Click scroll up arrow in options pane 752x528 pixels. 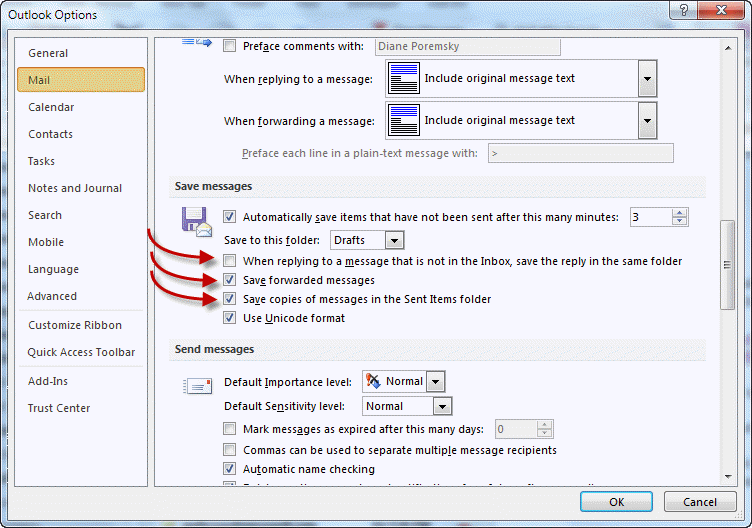tap(728, 48)
